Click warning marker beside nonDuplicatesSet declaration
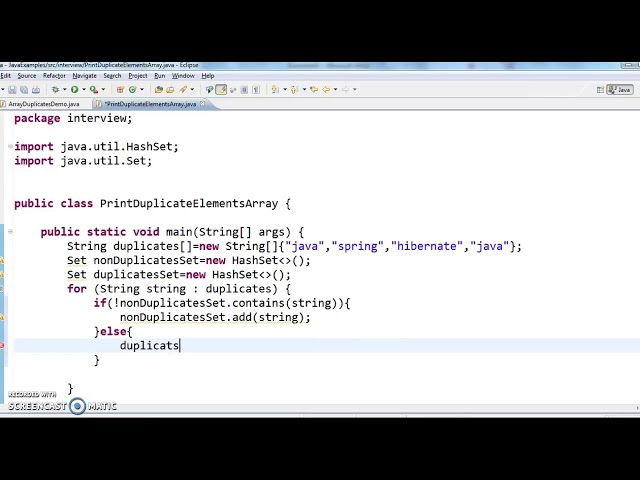 click(x=2, y=260)
